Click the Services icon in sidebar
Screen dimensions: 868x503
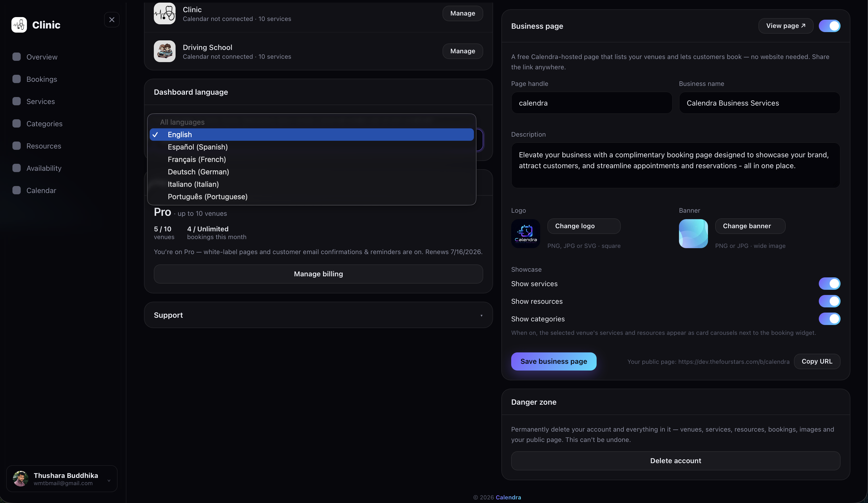(x=17, y=101)
